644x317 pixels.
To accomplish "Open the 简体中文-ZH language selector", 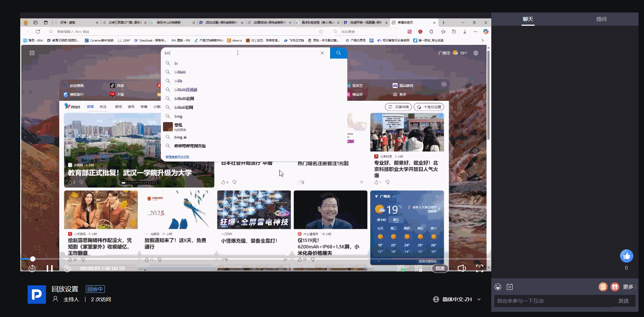I will click(457, 299).
